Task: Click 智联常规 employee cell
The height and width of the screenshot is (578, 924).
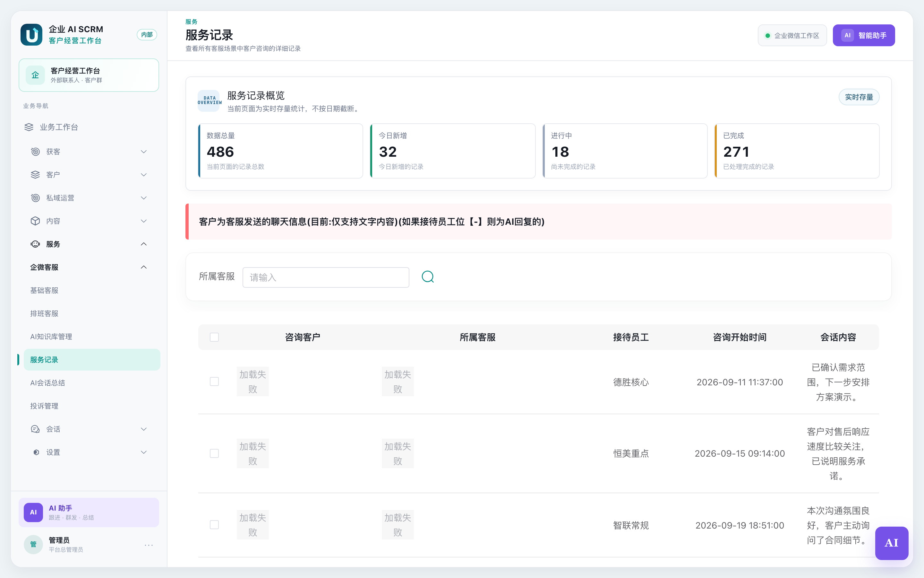Action: coord(631,525)
